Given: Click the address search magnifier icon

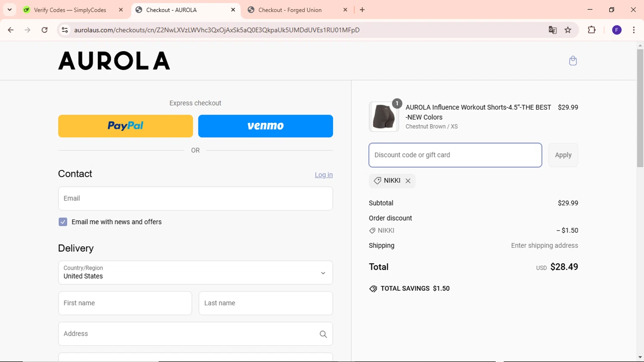Looking at the screenshot, I should coord(323,334).
